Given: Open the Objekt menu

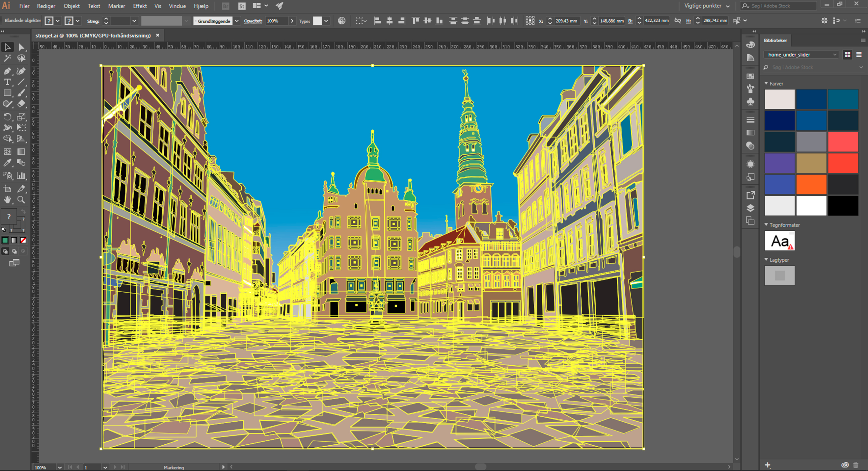Looking at the screenshot, I should [x=71, y=6].
